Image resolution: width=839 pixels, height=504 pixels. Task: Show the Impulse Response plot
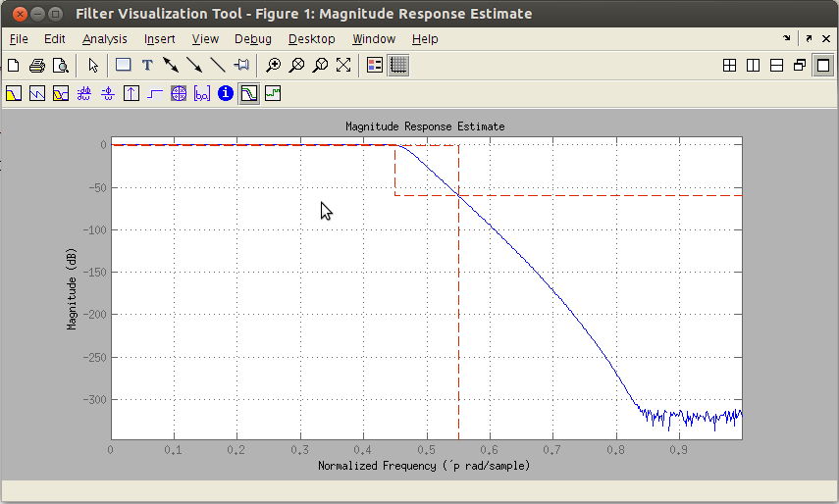[x=131, y=94]
